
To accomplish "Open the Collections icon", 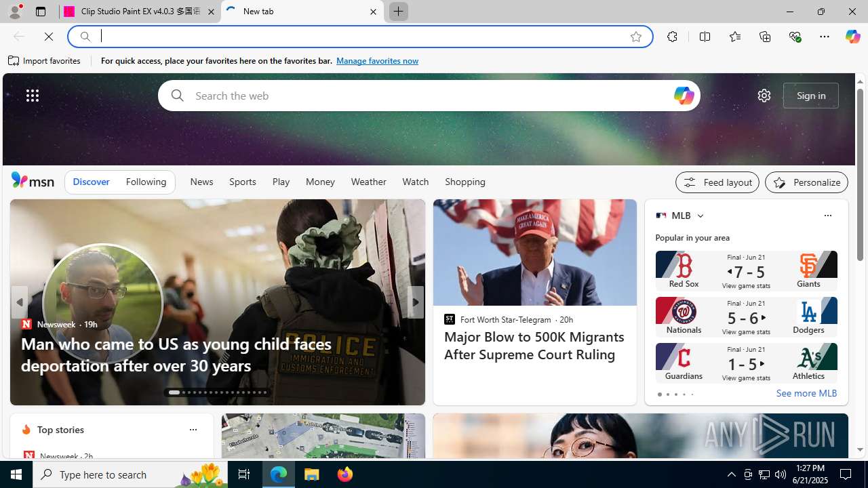I will [x=765, y=37].
